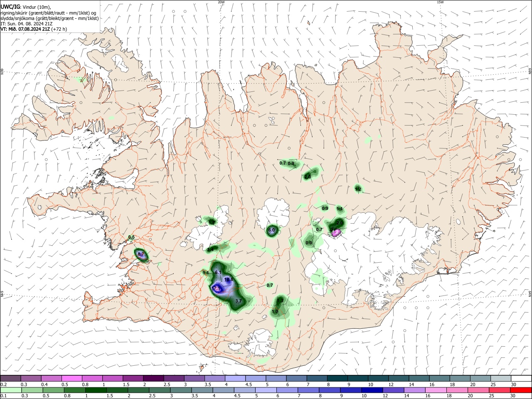Select bottom legend swatch between 5 and 6

(x=266, y=390)
